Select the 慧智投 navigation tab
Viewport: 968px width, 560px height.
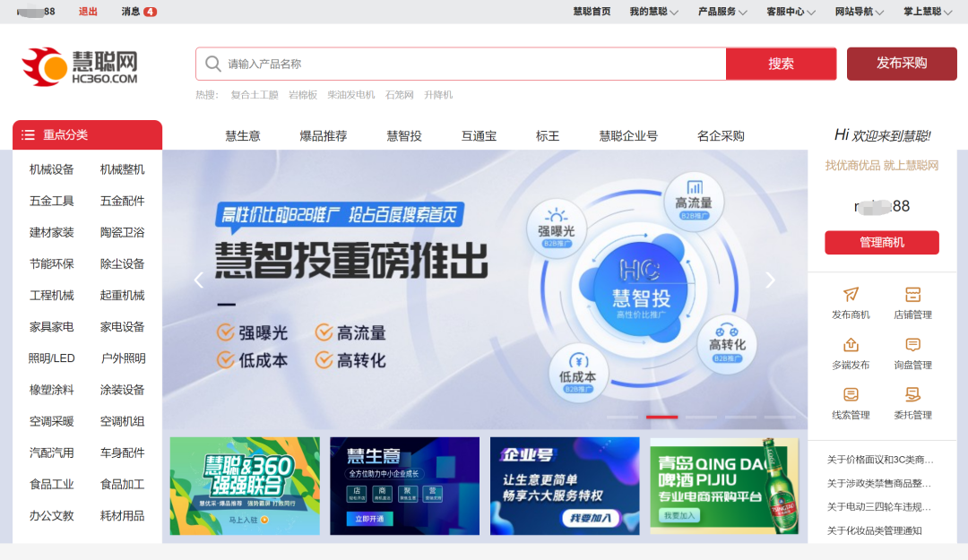[403, 136]
